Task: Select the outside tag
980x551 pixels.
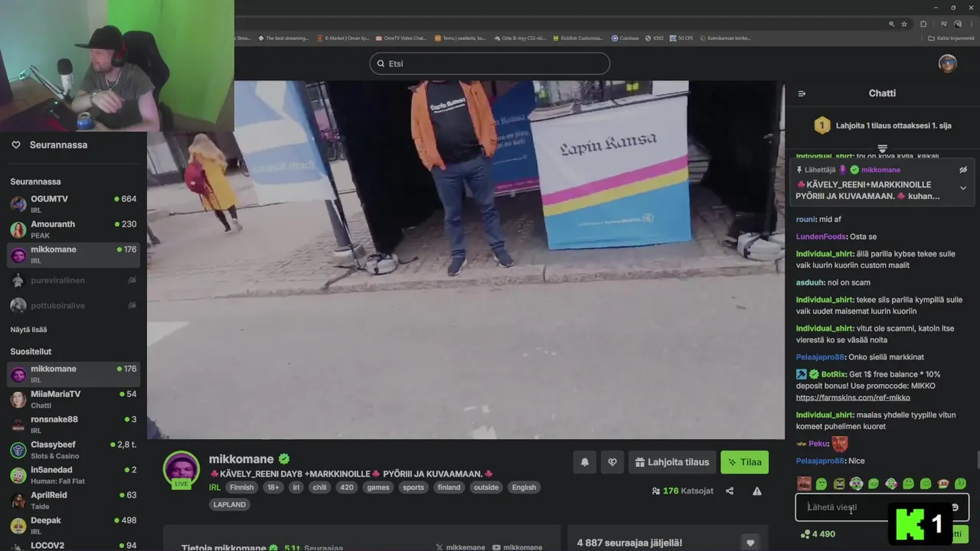Action: (486, 487)
